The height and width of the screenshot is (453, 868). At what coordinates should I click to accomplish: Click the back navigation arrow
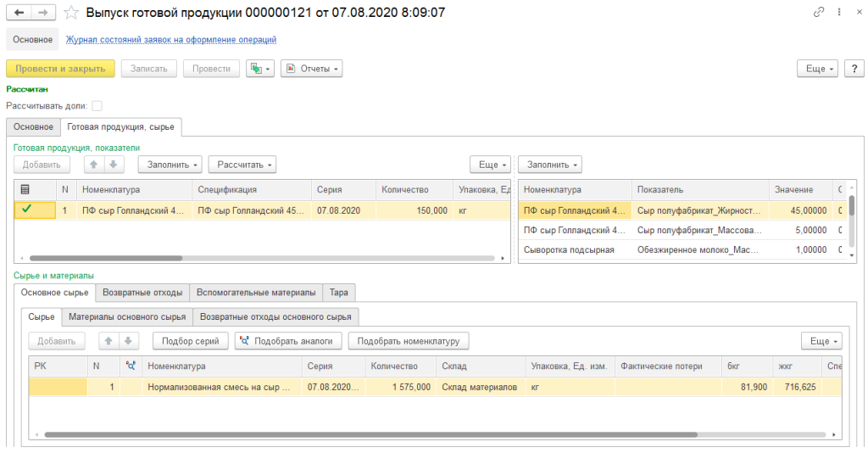[x=19, y=13]
